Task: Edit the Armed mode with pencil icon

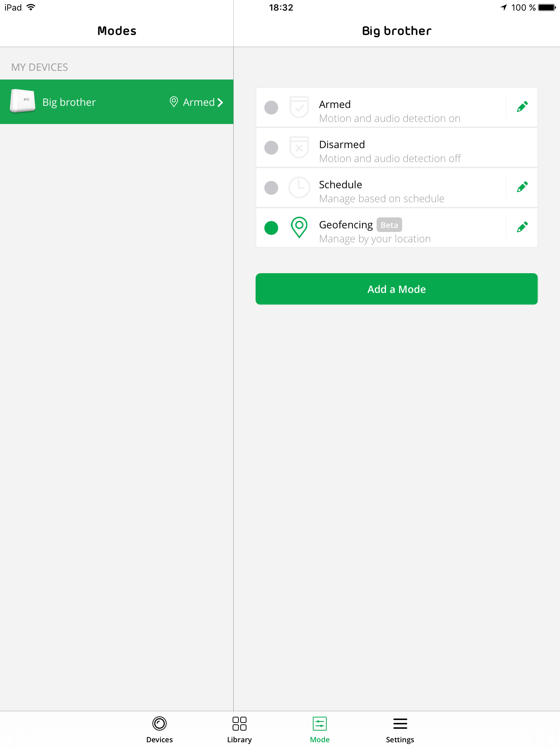Action: [x=522, y=107]
